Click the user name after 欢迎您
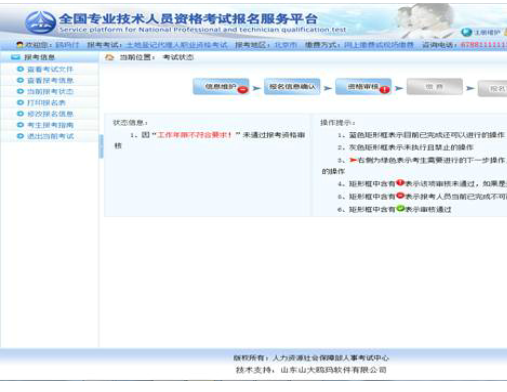 tap(67, 45)
